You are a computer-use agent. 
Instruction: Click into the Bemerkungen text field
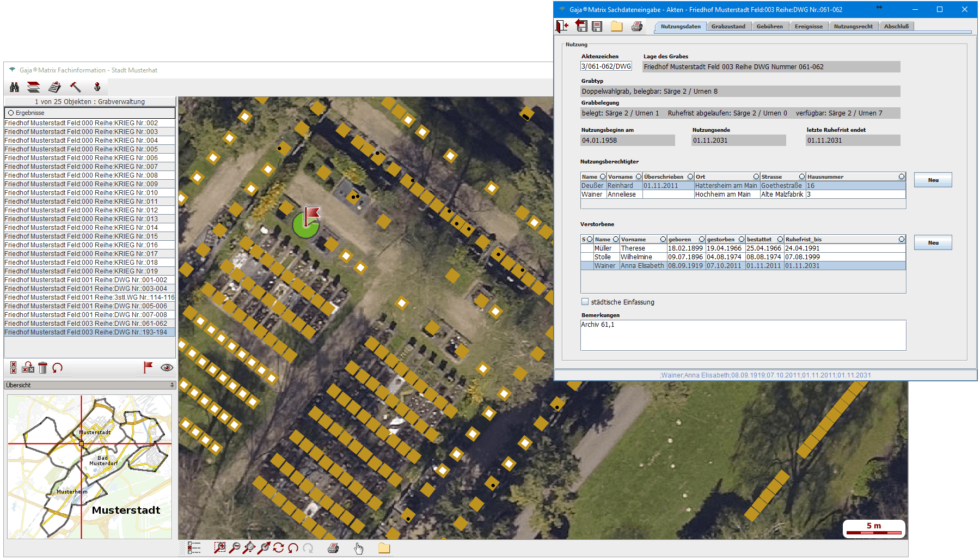coord(743,335)
